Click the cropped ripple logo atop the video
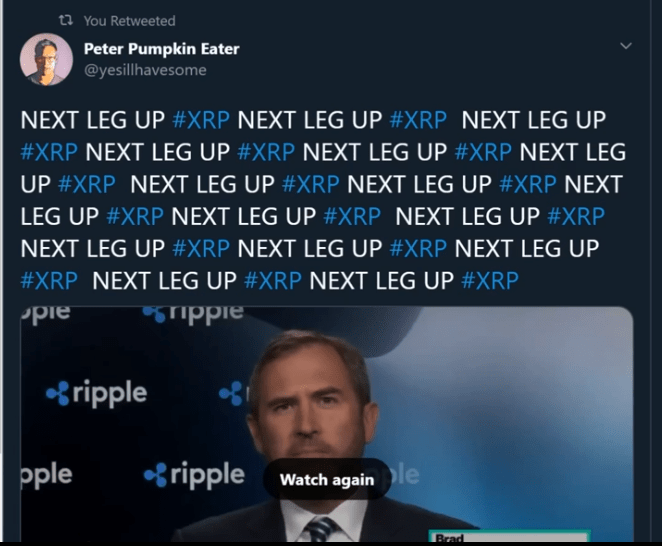 coord(193,314)
